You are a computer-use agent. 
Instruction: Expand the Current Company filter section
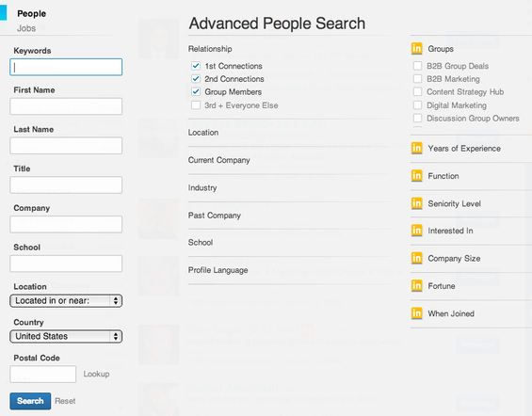pos(218,160)
